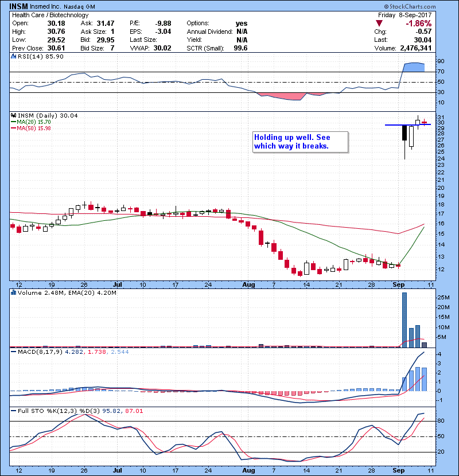Click the INSM candlestick chart icon
Viewport: 459px width, 476px height.
pyautogui.click(x=13, y=115)
